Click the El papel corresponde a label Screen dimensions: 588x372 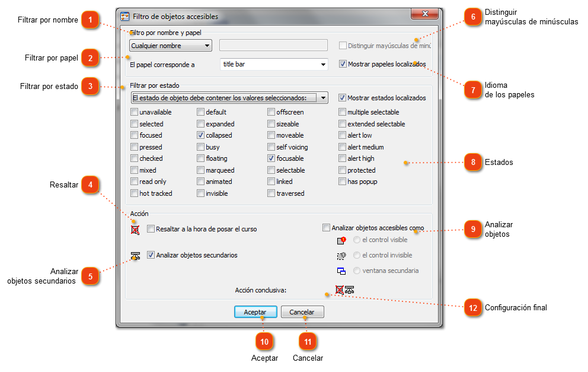click(162, 65)
